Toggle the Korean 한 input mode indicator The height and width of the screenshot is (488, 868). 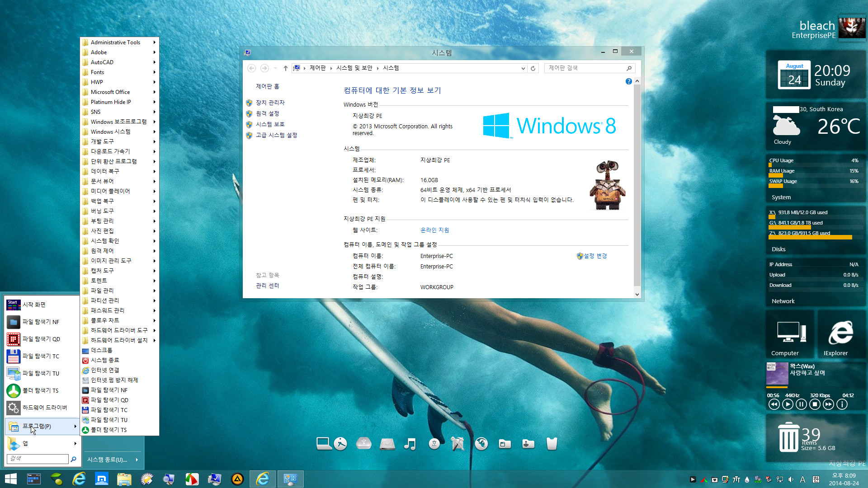point(816,479)
